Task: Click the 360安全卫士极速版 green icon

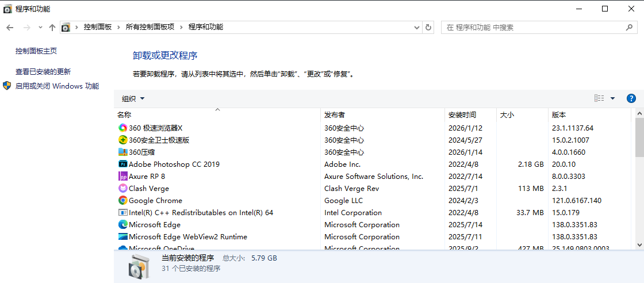Action: coord(122,140)
